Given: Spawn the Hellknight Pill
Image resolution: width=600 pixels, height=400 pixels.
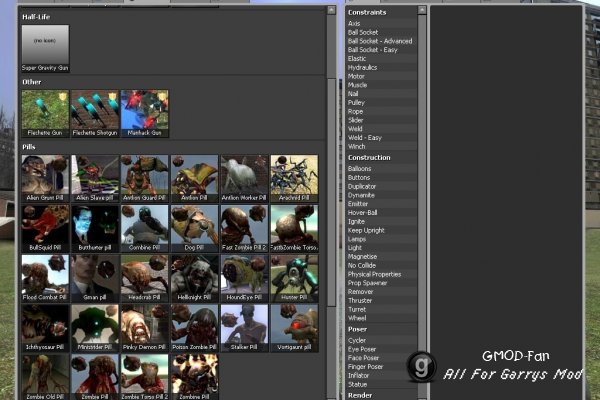Looking at the screenshot, I should (194, 278).
